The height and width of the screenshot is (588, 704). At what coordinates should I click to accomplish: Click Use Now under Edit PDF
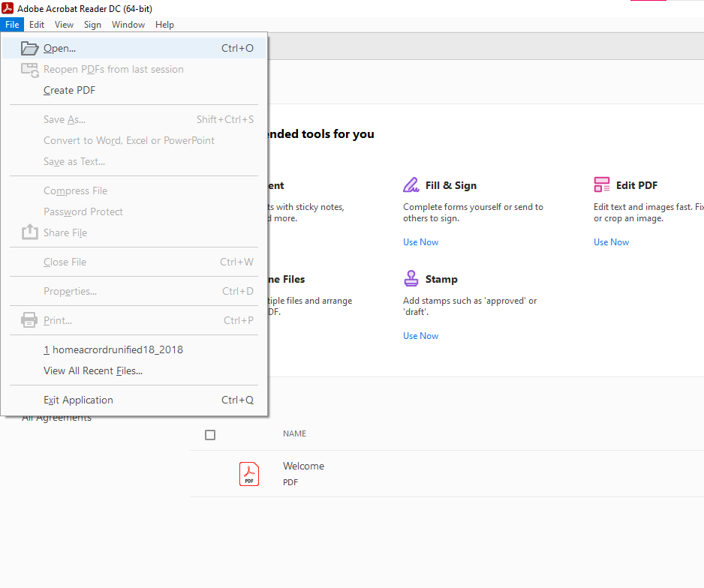tap(610, 241)
